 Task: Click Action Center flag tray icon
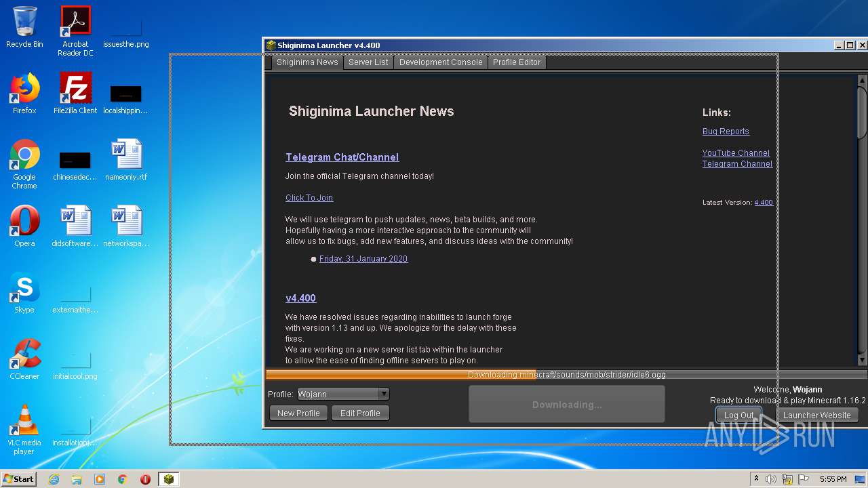coord(804,479)
